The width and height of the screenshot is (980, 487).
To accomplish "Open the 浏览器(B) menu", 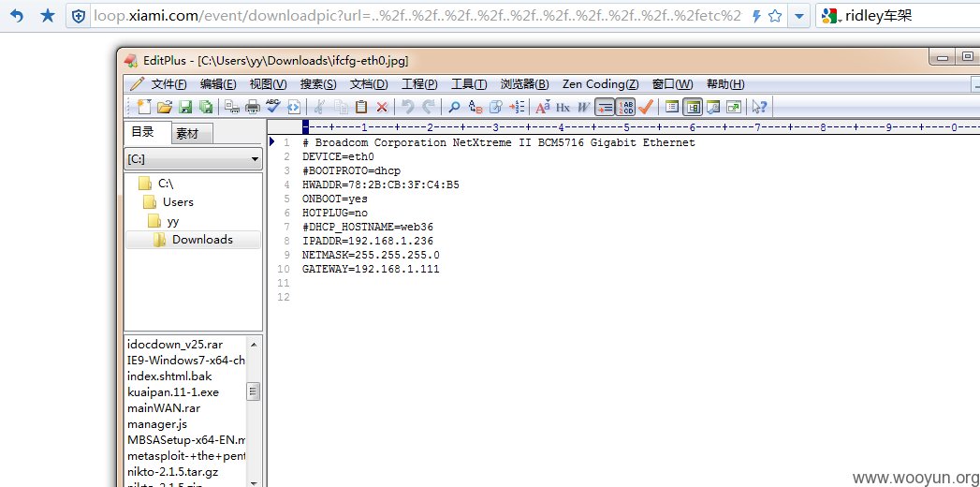I will pyautogui.click(x=525, y=84).
